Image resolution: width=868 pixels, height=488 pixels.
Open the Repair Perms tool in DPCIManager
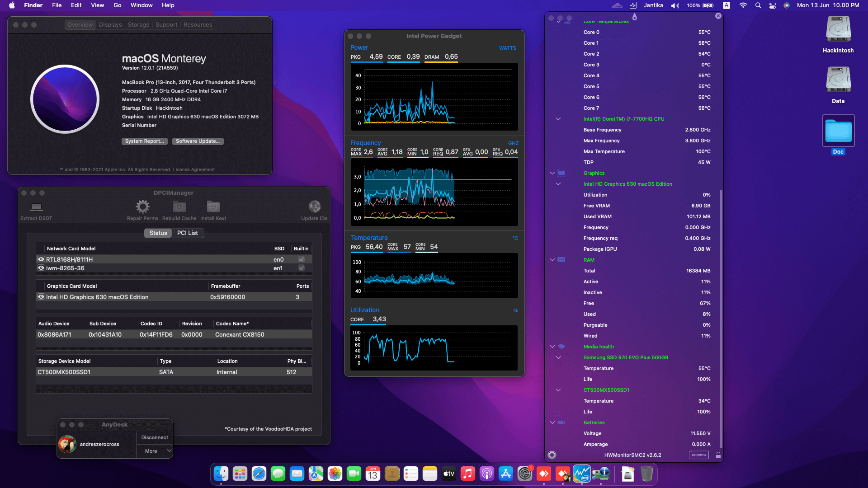click(x=143, y=209)
